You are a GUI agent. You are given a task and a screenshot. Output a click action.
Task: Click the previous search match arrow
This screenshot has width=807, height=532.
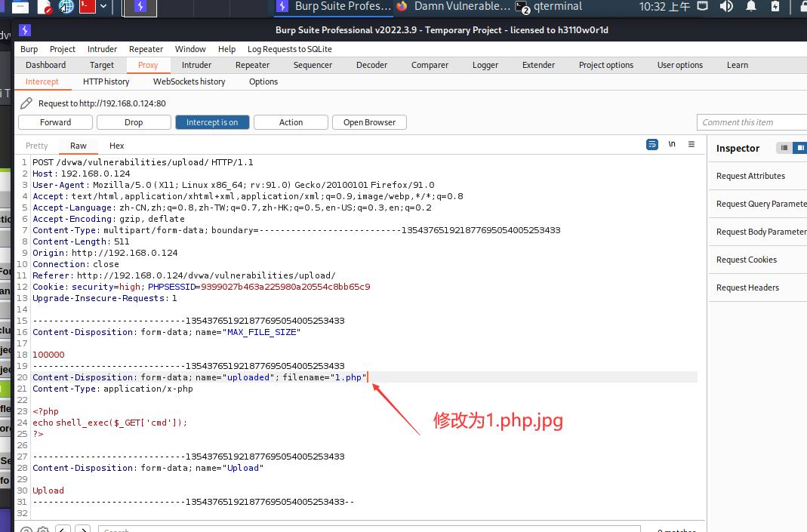(63, 530)
